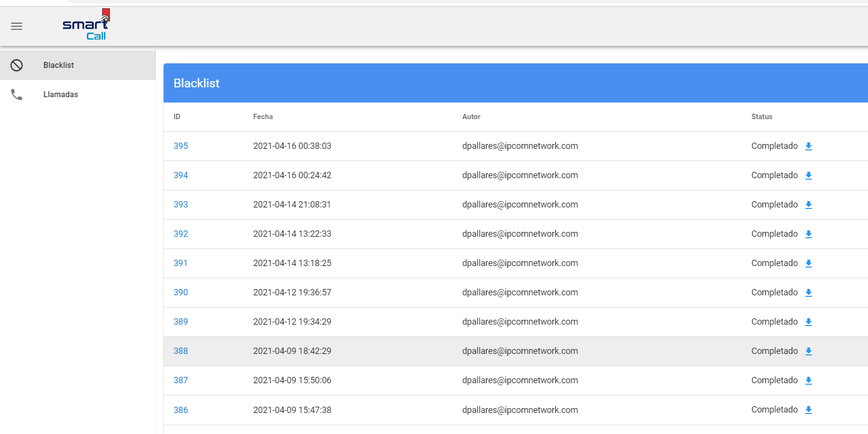Open the hamburger navigation menu
This screenshot has height=434, width=868.
17,26
